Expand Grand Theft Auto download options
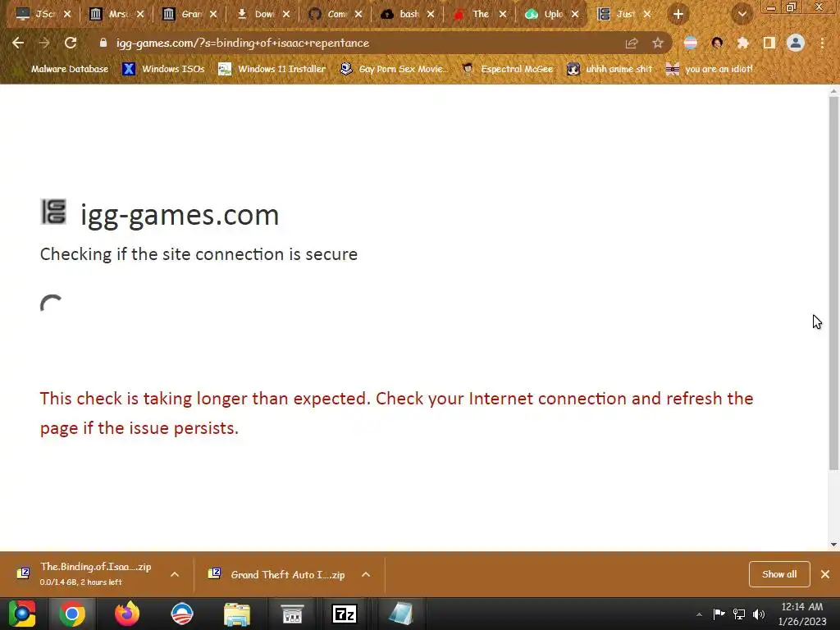840x630 pixels. coord(366,574)
